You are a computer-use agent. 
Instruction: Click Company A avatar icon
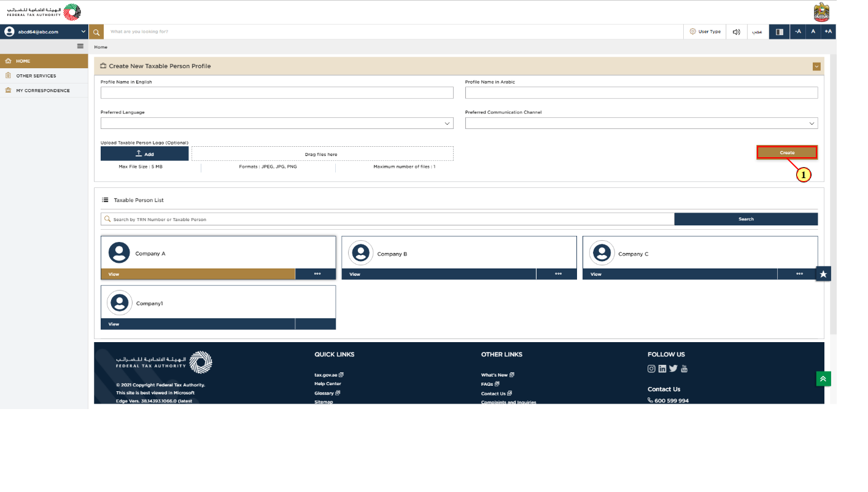pos(119,252)
